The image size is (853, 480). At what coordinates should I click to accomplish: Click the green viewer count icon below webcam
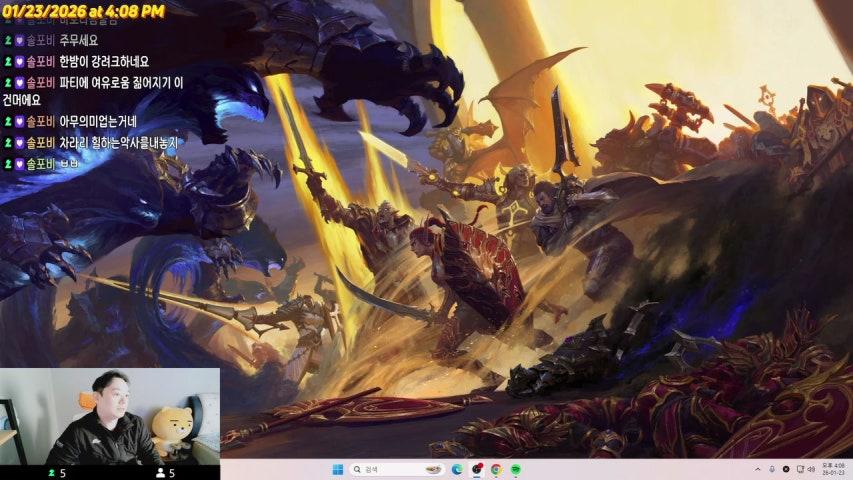pos(51,473)
